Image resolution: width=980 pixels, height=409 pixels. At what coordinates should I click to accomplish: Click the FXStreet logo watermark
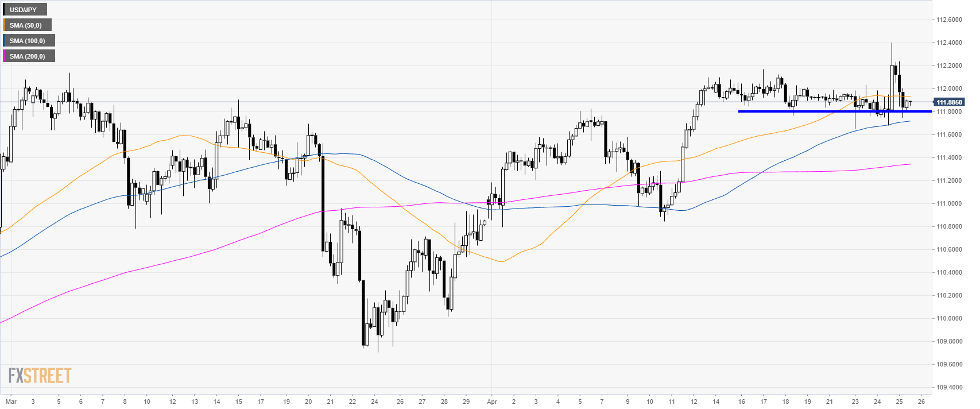tap(40, 376)
